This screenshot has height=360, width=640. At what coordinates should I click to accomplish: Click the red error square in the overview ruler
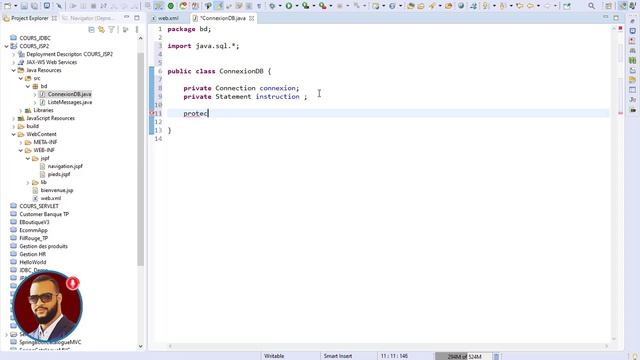(x=620, y=28)
